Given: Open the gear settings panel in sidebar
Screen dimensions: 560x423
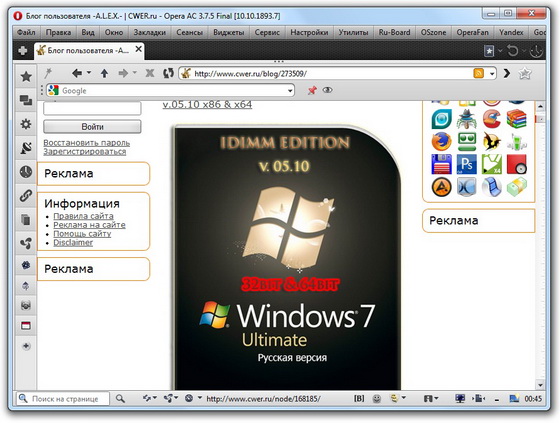Looking at the screenshot, I should [26, 124].
